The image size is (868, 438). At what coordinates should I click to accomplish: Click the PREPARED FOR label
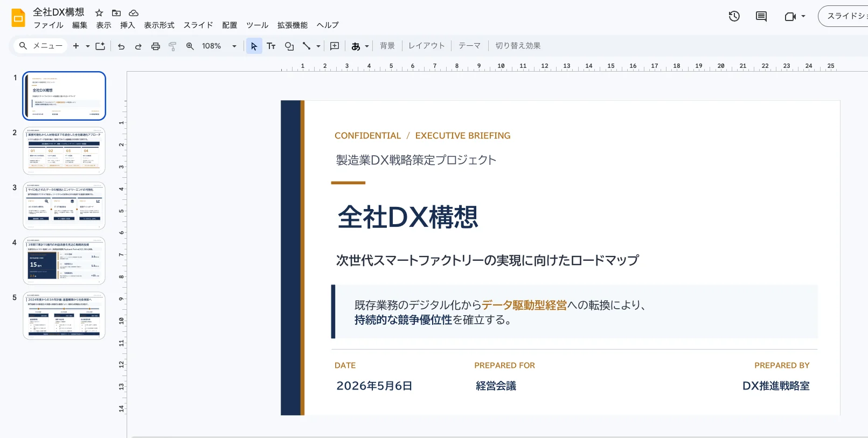coord(504,365)
